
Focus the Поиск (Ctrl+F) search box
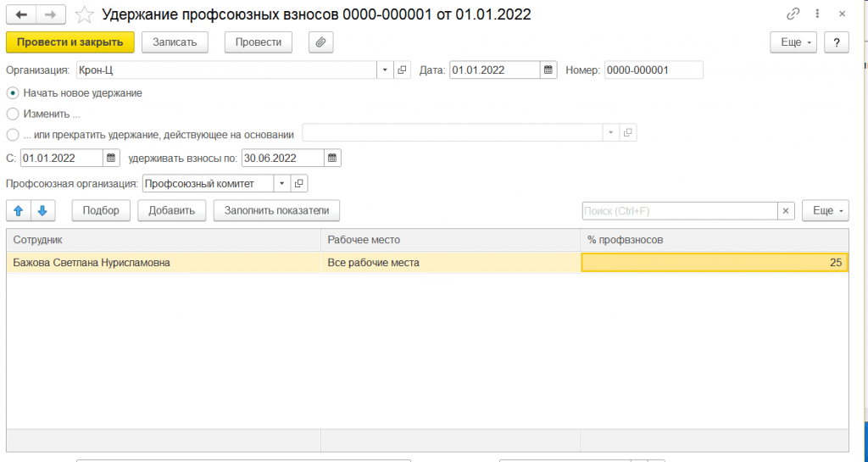pyautogui.click(x=680, y=211)
